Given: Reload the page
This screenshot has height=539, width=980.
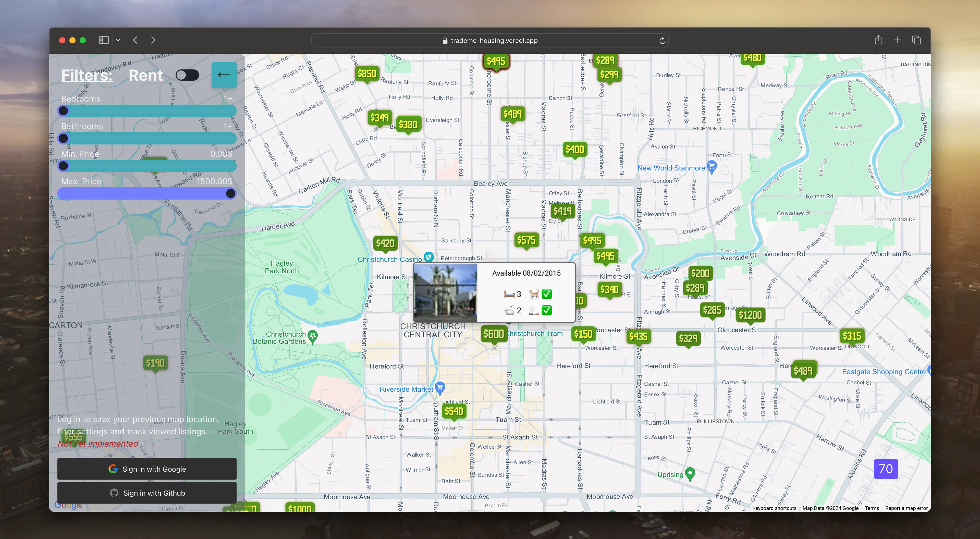Looking at the screenshot, I should (x=662, y=40).
